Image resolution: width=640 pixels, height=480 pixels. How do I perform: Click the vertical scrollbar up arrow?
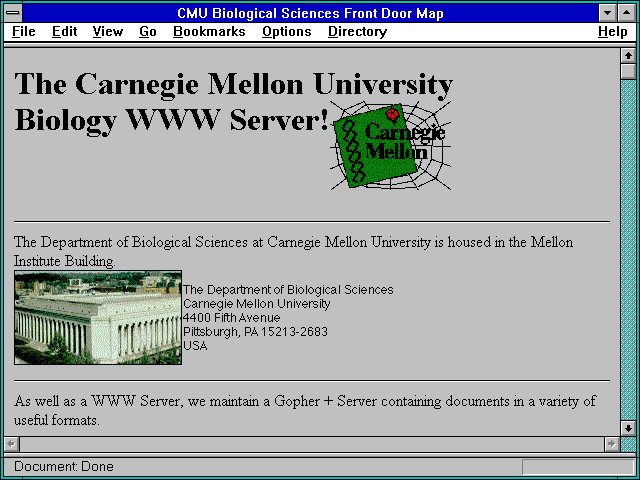[628, 56]
